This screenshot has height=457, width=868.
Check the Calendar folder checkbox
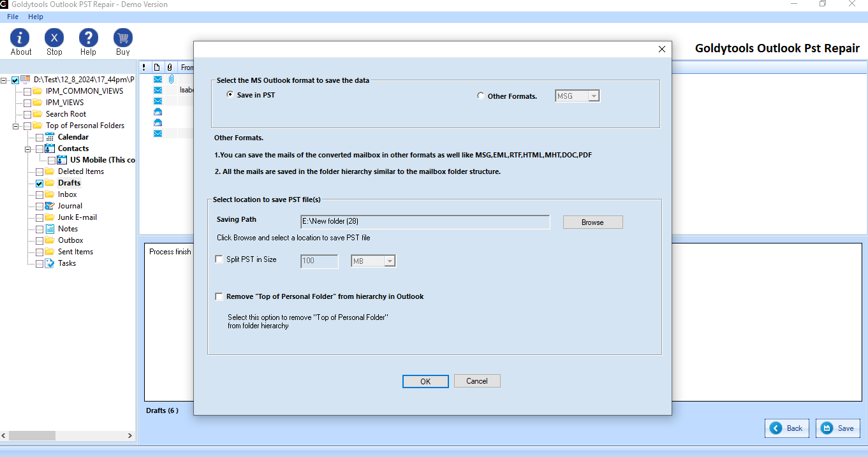click(40, 138)
